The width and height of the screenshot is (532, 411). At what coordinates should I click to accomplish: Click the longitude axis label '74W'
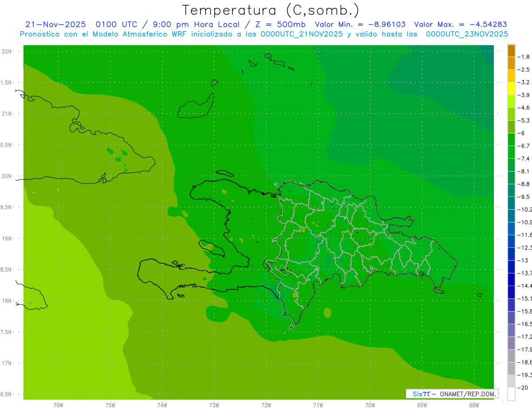[162, 405]
